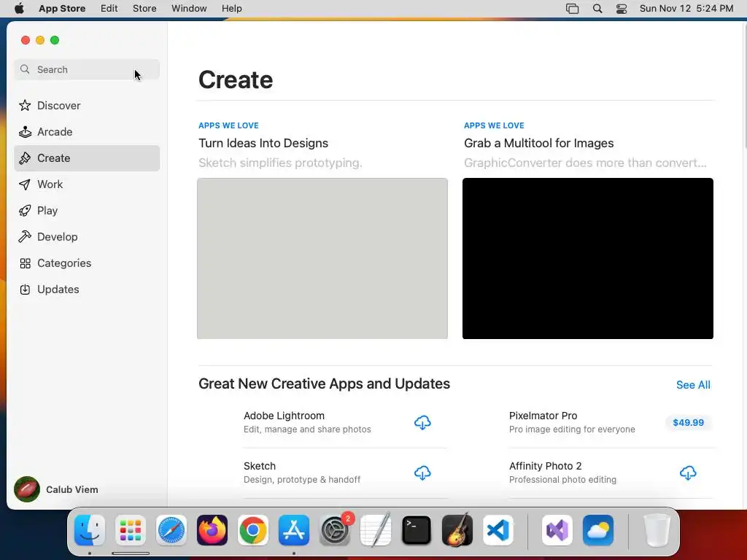Go to the Arcade sidebar section
Screen dimensions: 747x560
click(x=87, y=132)
